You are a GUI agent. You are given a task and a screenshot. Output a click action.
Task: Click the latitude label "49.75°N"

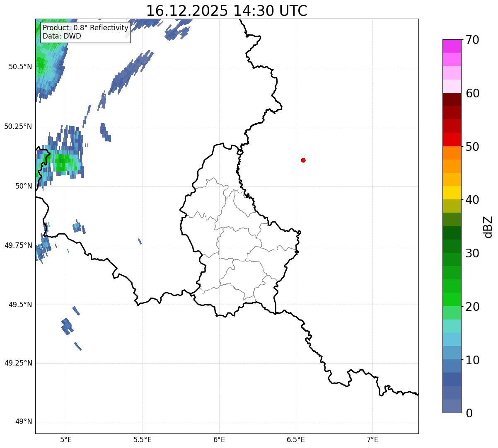click(x=18, y=245)
